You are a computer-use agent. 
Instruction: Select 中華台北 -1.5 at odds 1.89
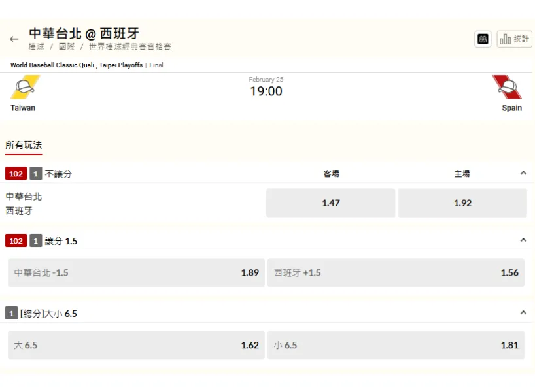click(x=134, y=272)
